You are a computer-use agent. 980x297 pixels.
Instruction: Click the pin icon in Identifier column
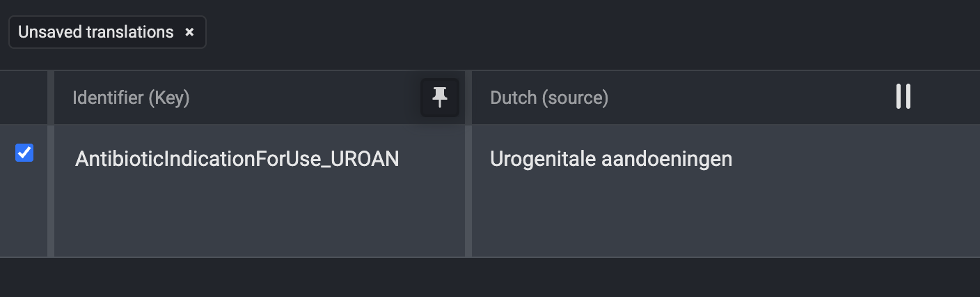tap(439, 98)
